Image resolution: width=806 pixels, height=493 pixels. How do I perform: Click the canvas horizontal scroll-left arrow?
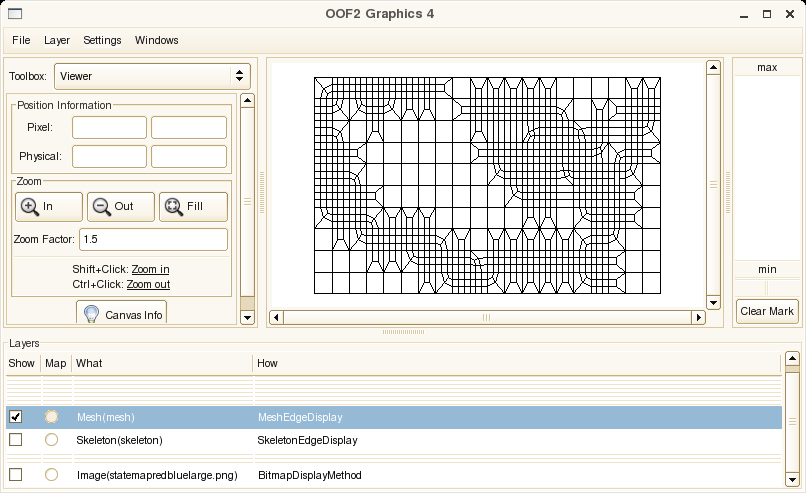(x=277, y=317)
